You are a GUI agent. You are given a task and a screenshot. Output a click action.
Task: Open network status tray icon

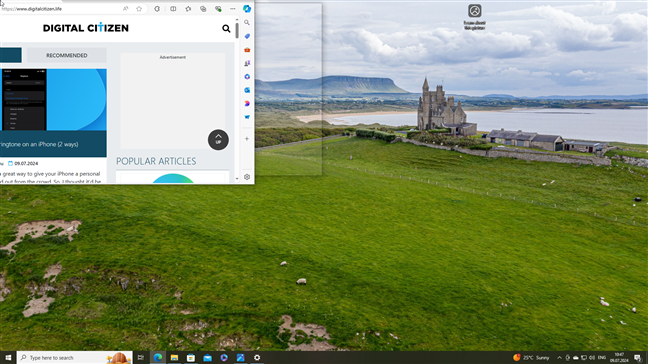584,358
